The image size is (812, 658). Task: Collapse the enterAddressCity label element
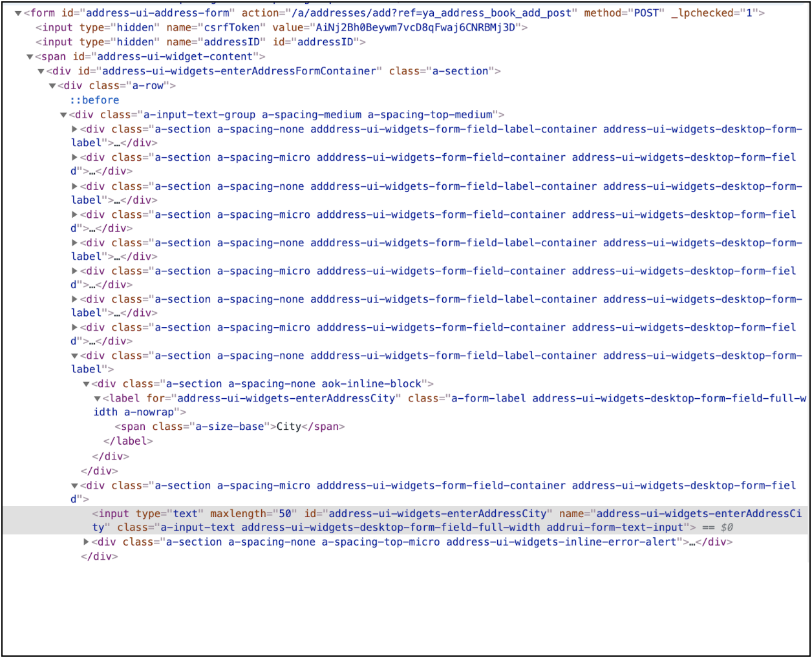[97, 399]
